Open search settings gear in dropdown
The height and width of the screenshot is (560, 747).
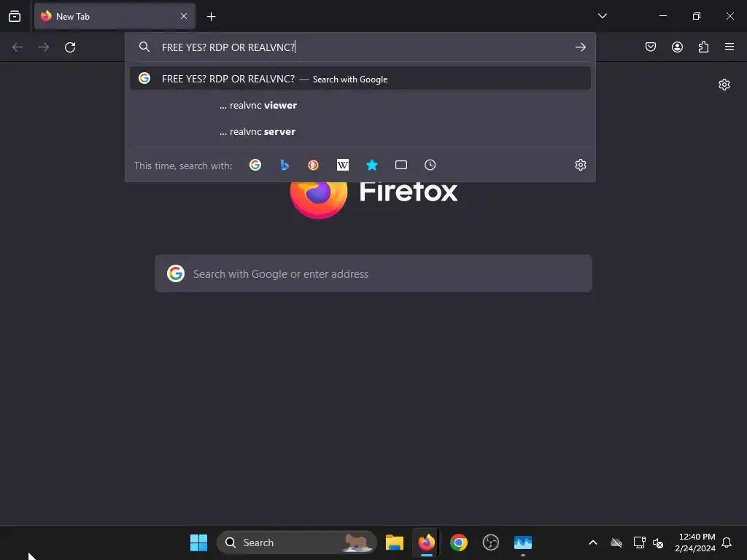[x=580, y=165]
